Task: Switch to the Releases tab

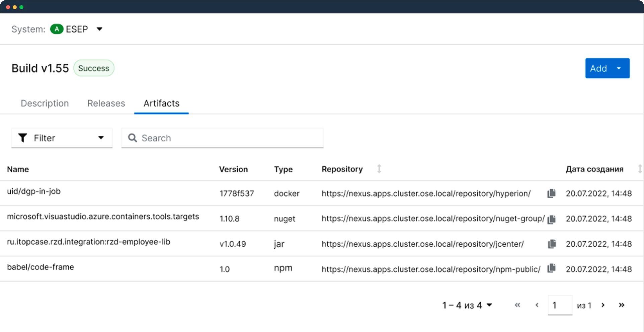Action: pyautogui.click(x=106, y=103)
